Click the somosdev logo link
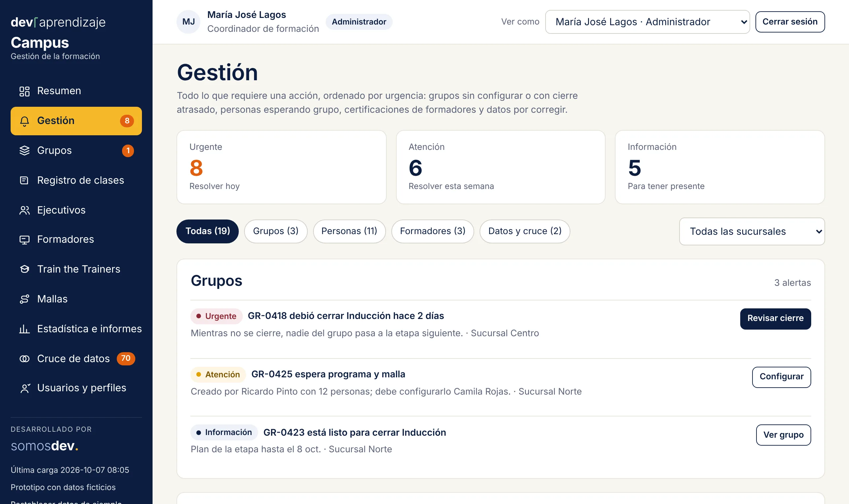The height and width of the screenshot is (504, 849). (44, 446)
